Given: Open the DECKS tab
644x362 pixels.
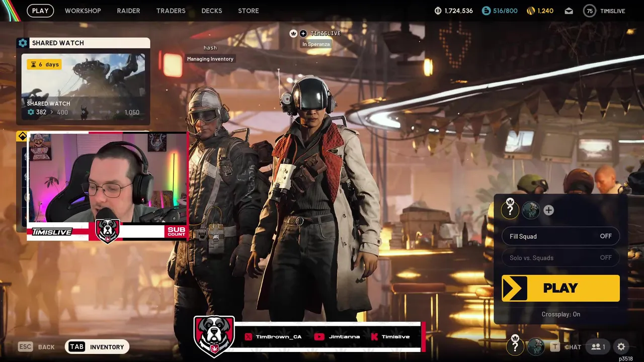Looking at the screenshot, I should pos(211,11).
